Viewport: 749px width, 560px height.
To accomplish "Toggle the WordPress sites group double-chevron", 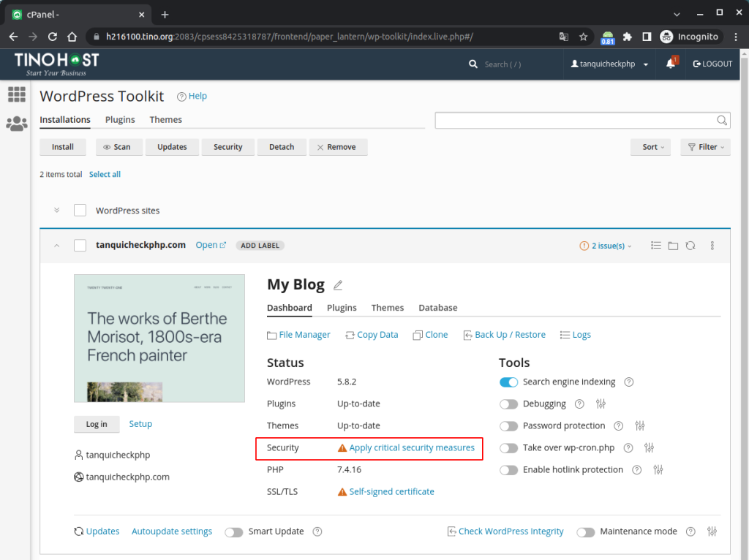I will [x=57, y=210].
